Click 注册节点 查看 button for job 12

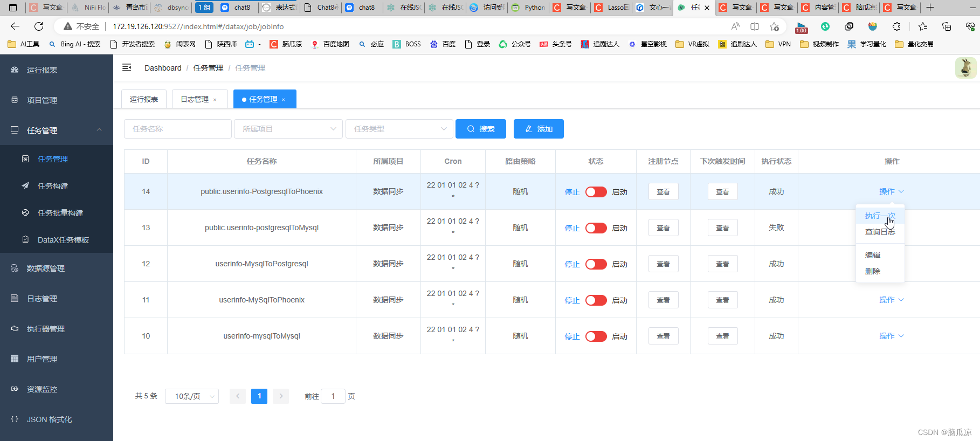tap(663, 264)
